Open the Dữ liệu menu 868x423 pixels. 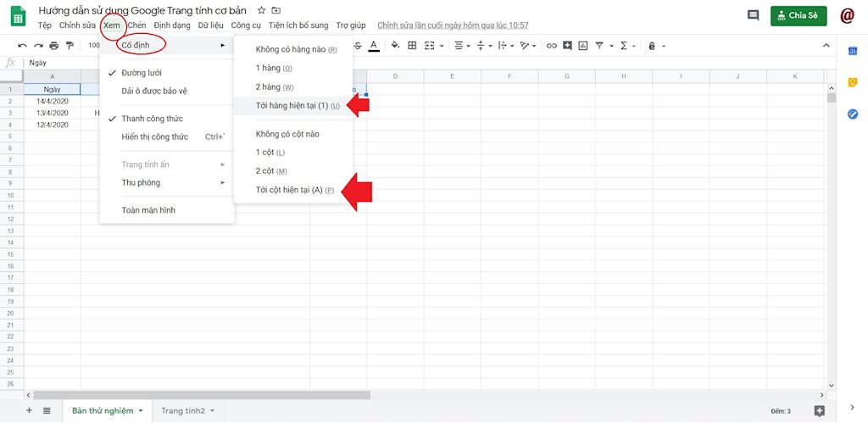click(211, 25)
